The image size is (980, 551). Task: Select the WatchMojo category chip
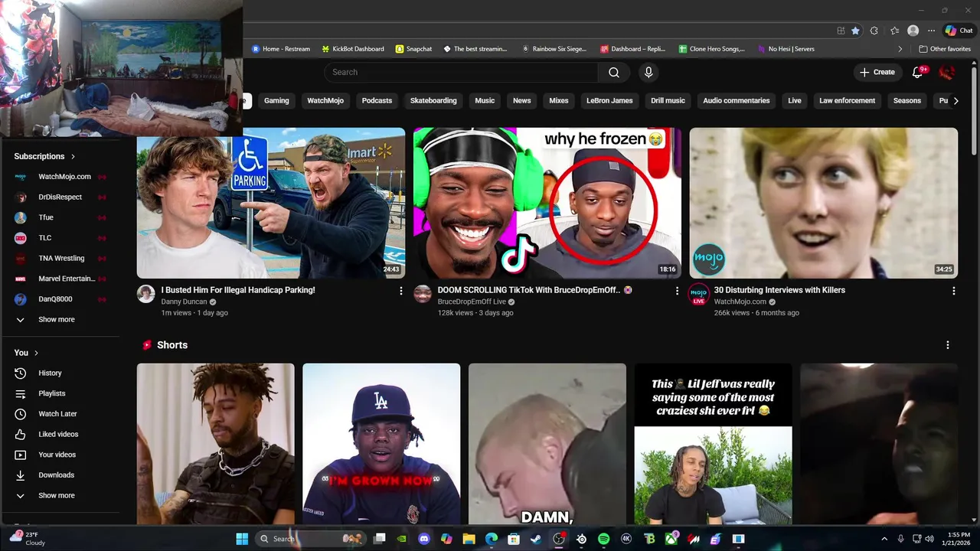click(325, 100)
